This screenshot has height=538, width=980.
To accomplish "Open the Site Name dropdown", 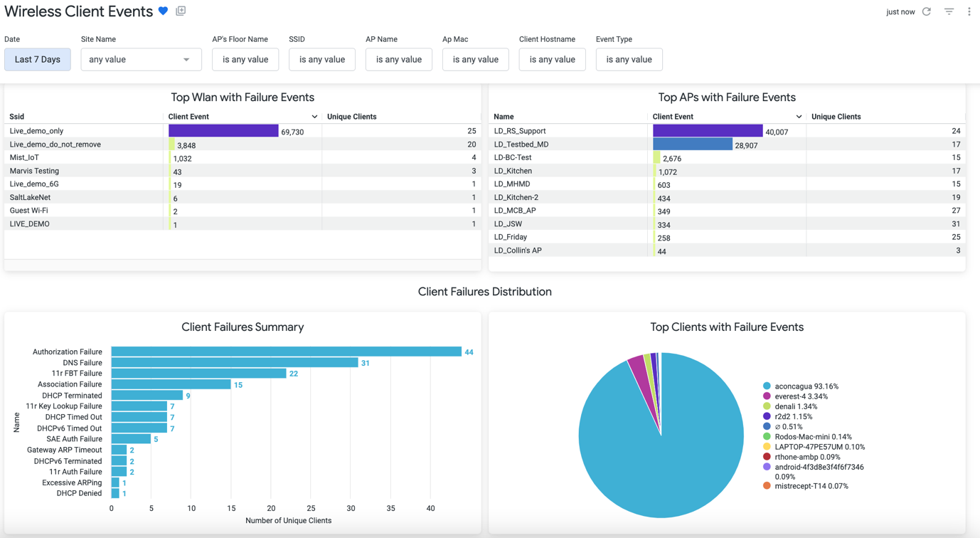I will [141, 60].
